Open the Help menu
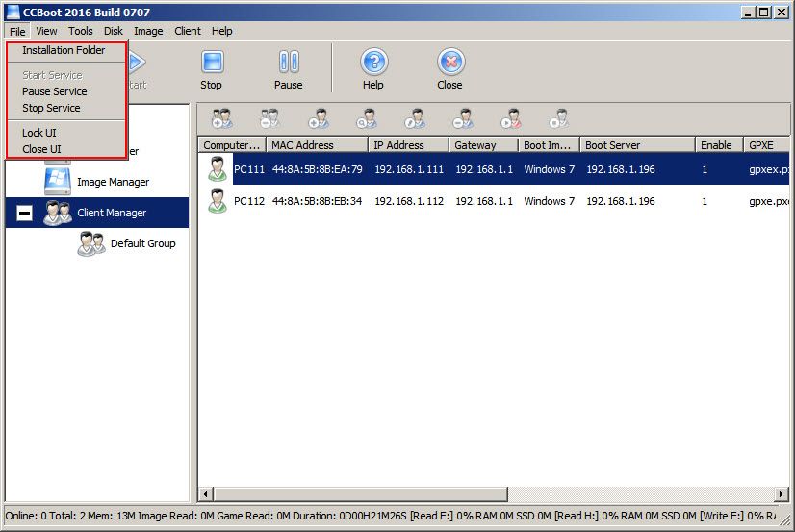Image resolution: width=795 pixels, height=532 pixels. [222, 31]
